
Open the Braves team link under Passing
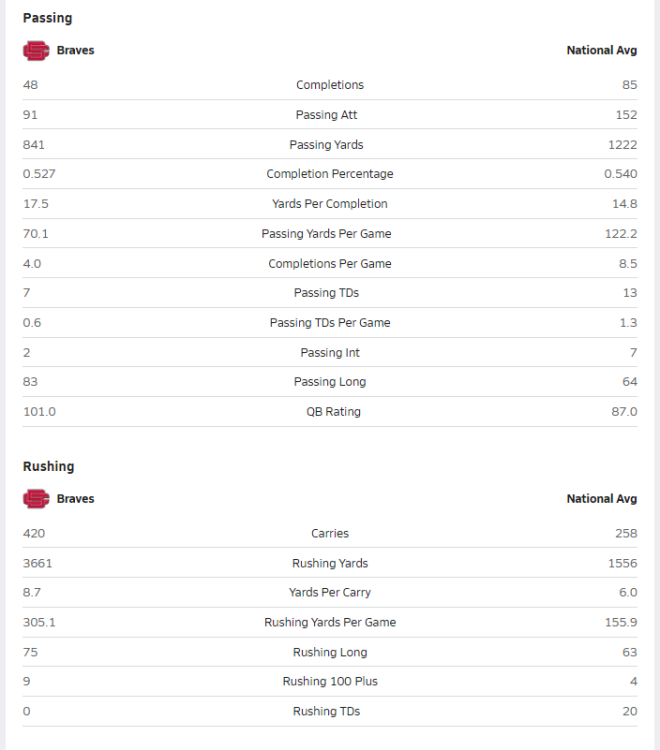(75, 50)
